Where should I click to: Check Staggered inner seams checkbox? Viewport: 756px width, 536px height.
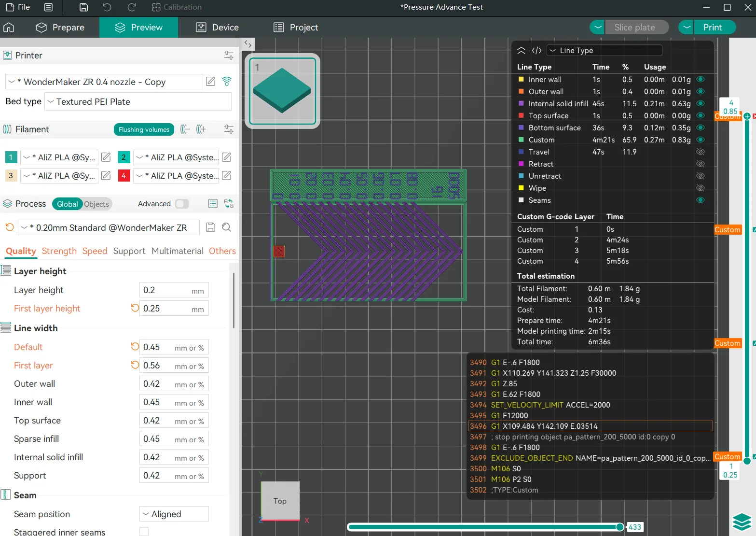point(144,532)
